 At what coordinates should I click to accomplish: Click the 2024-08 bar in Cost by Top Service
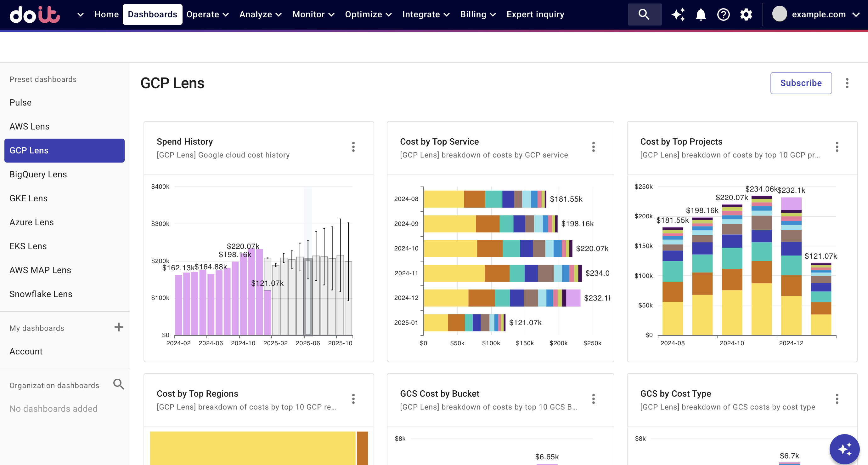pos(485,199)
